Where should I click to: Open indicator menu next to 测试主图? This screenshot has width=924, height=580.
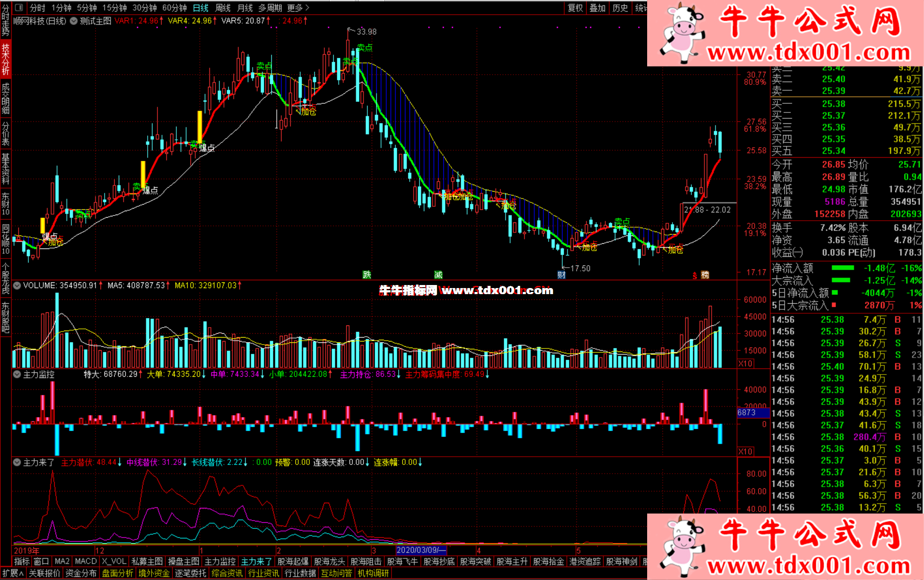point(73,20)
